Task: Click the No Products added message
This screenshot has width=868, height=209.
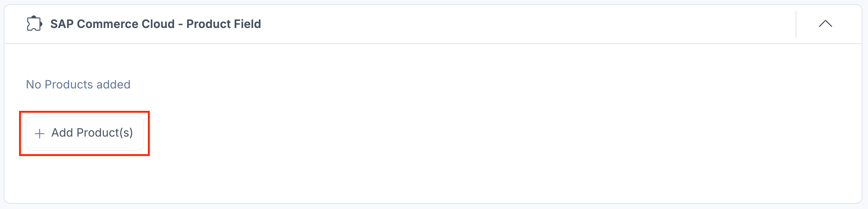Action: (78, 84)
